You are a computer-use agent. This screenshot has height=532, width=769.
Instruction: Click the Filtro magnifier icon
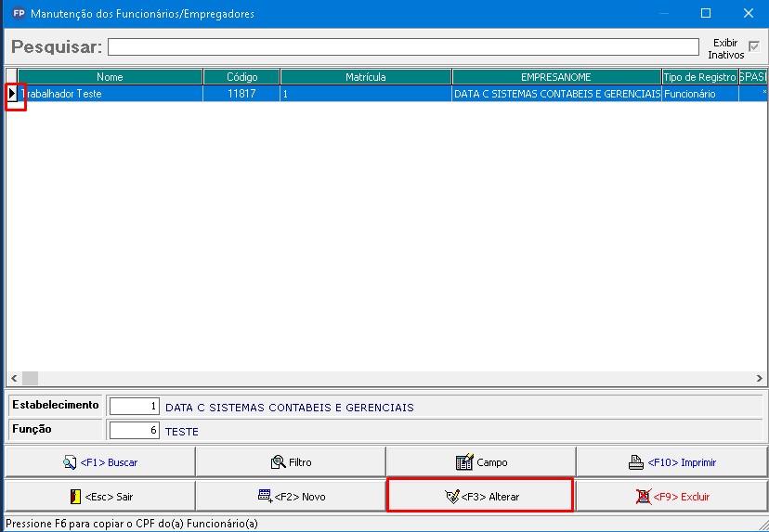pos(278,462)
